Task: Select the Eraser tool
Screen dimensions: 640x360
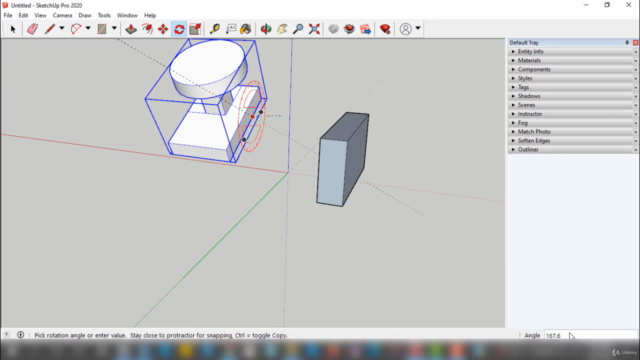Action: (32, 29)
